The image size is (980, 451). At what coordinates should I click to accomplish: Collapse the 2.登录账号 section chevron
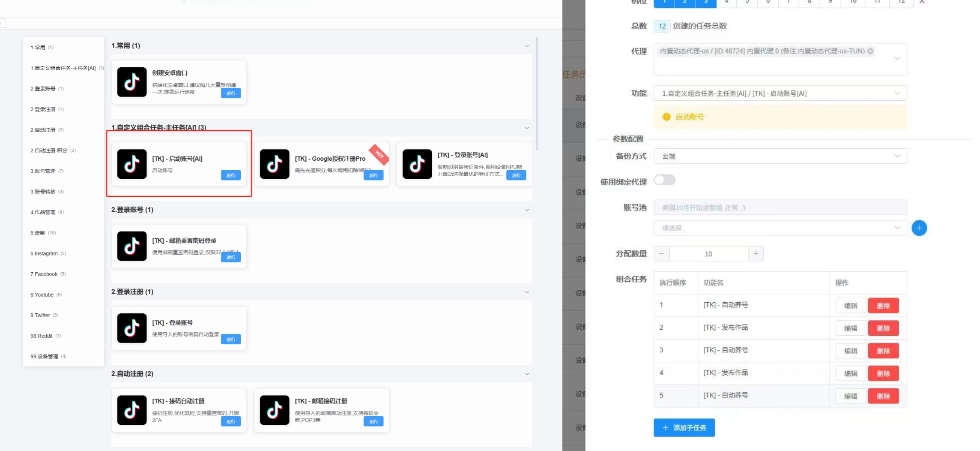click(x=527, y=210)
